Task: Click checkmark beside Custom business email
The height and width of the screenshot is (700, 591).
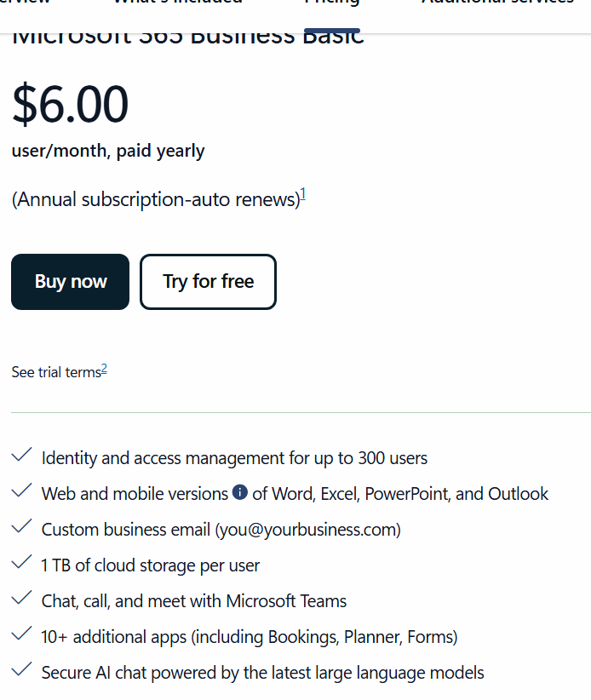Action: 21,526
